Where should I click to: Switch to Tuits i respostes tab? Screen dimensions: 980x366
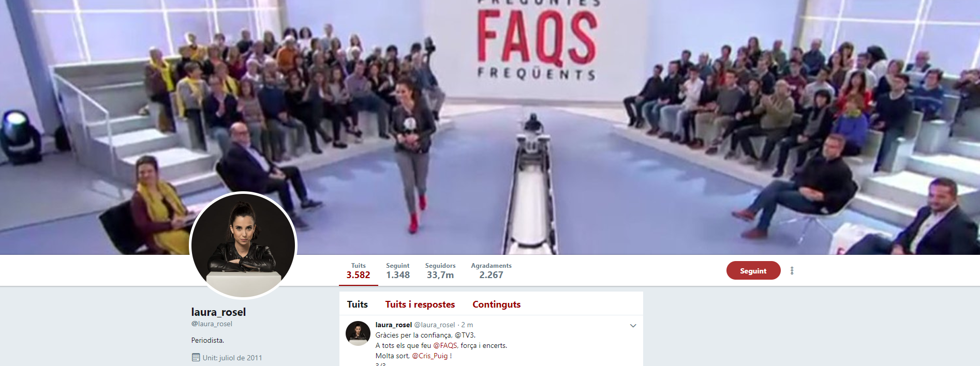pyautogui.click(x=420, y=304)
